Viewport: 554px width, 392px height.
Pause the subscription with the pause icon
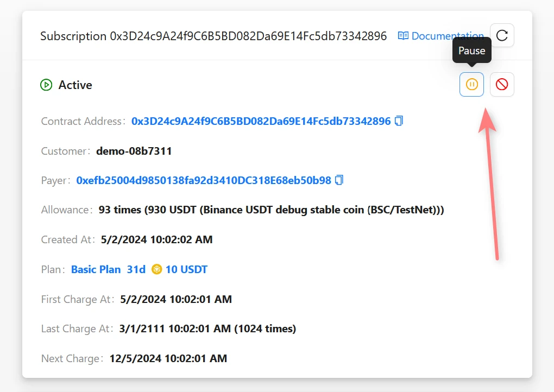[471, 85]
